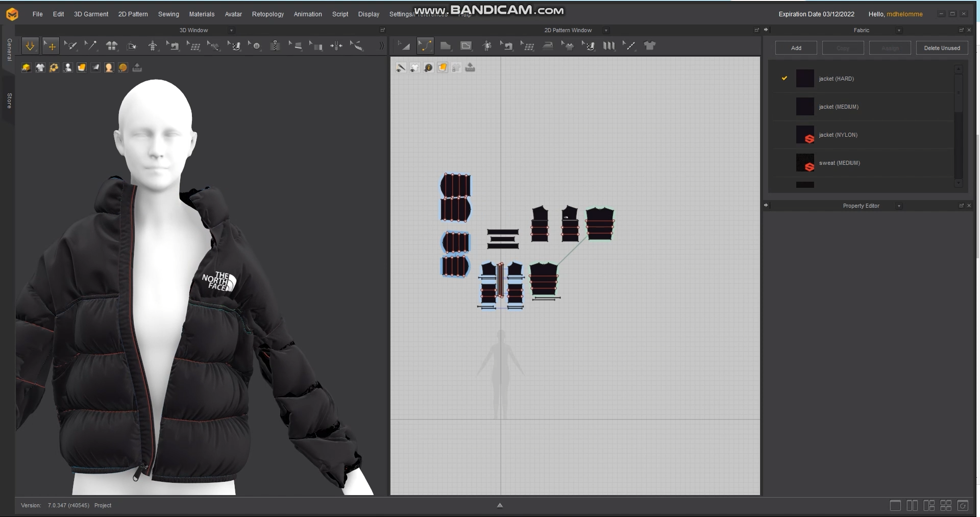Toggle the 2D information display icon
Viewport: 980px width, 517px height.
[429, 67]
